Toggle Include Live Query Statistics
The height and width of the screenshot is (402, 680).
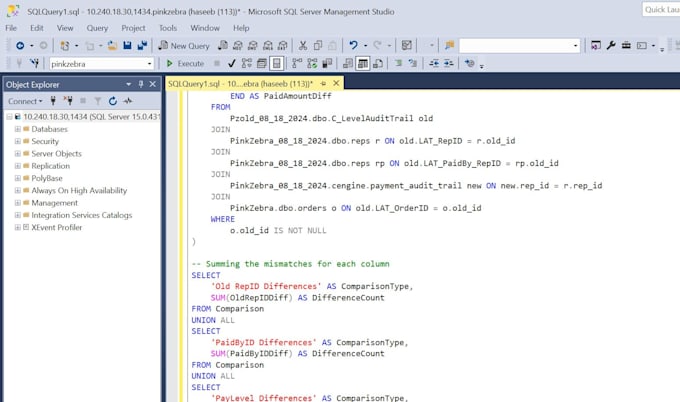tap(312, 63)
